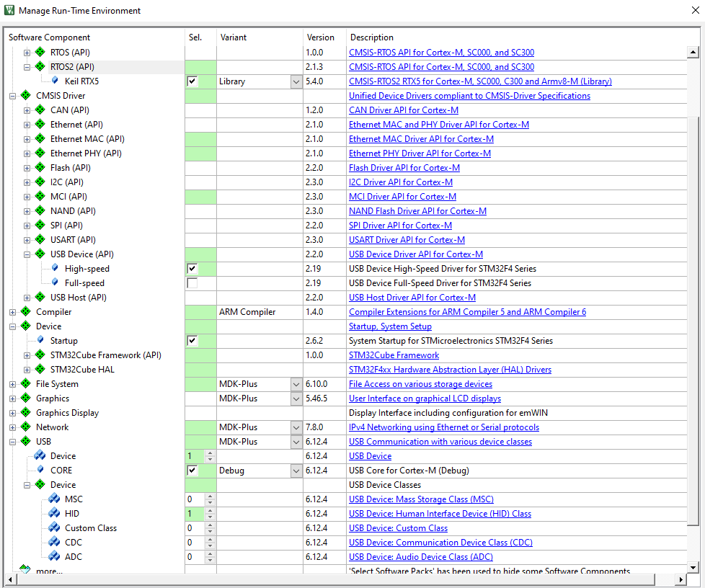Click the USB Host (API) green diamond icon
705x588 pixels.
click(40, 297)
